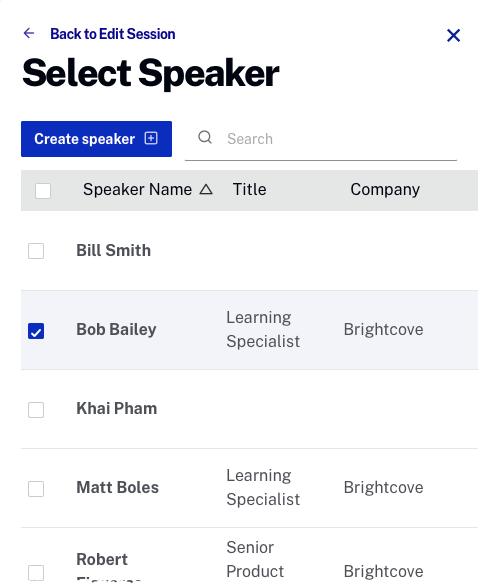Click the Company column header
The image size is (478, 583).
pyautogui.click(x=385, y=190)
